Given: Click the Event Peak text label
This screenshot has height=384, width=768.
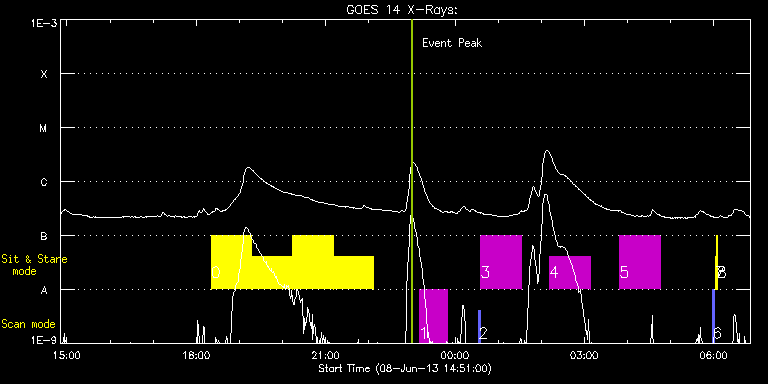Looking at the screenshot, I should click(452, 43).
